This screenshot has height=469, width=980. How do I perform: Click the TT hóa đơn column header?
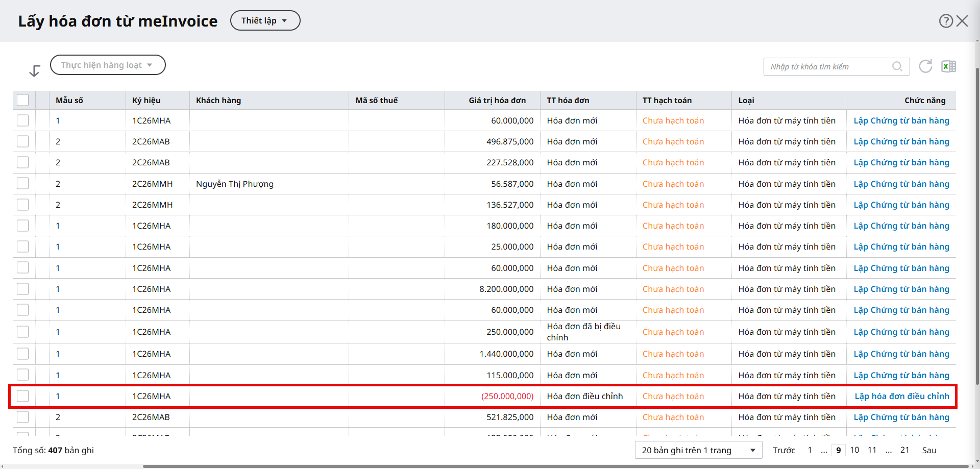(x=588, y=100)
